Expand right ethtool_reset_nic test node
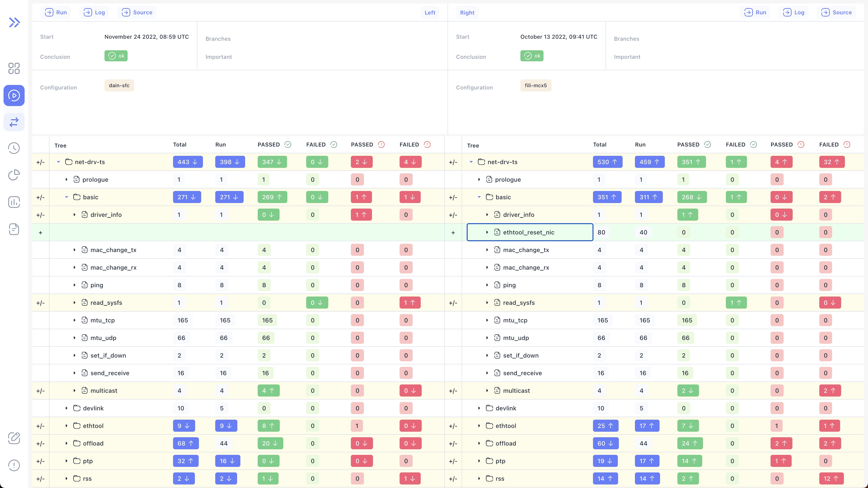Viewport: 868px width, 488px height. pyautogui.click(x=487, y=232)
